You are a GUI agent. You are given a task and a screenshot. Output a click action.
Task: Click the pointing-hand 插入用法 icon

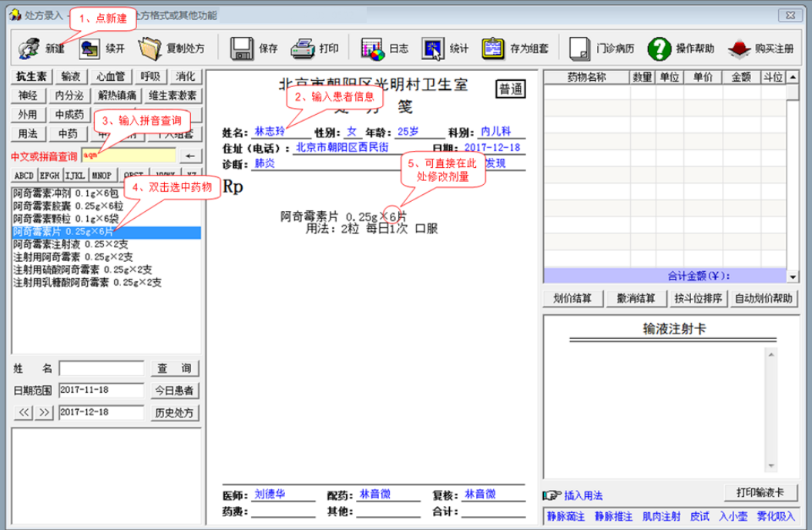click(552, 495)
